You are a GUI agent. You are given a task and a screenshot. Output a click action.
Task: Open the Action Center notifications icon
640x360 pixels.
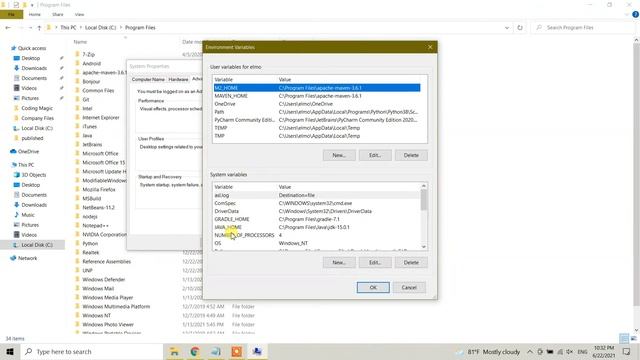627,351
